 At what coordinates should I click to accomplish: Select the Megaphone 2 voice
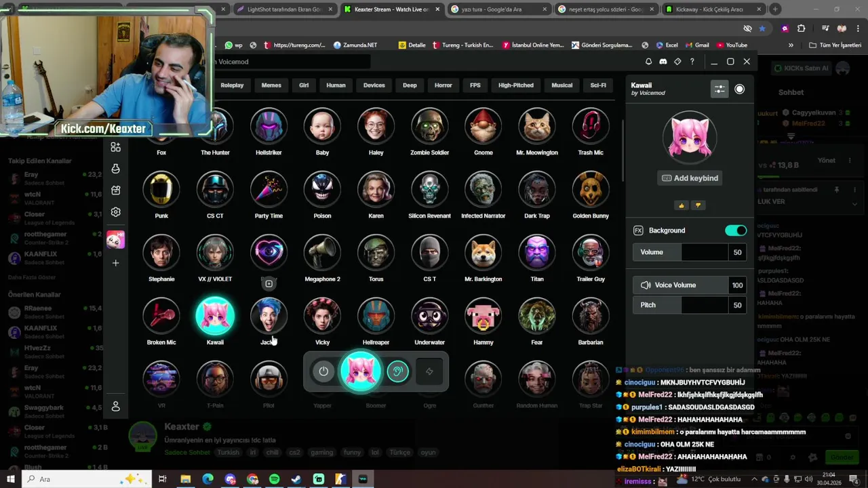pyautogui.click(x=322, y=253)
